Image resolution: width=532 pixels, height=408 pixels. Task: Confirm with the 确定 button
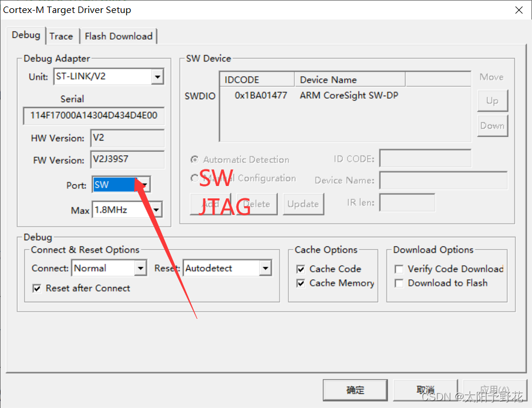click(x=355, y=390)
